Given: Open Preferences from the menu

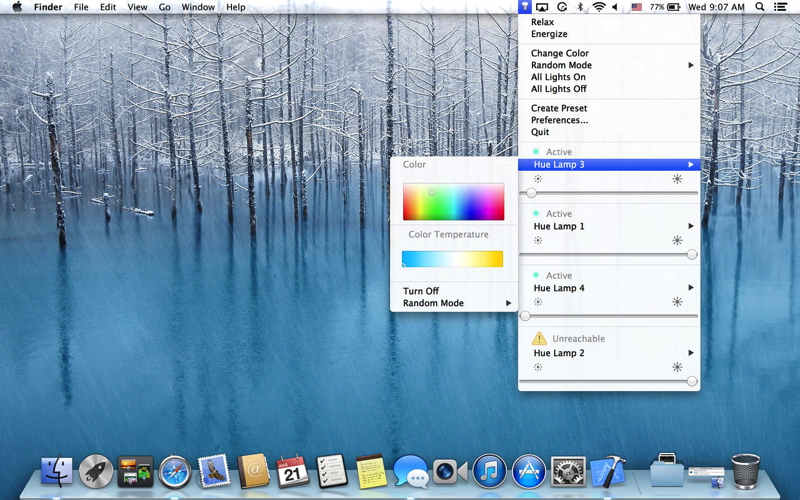Looking at the screenshot, I should pos(559,120).
